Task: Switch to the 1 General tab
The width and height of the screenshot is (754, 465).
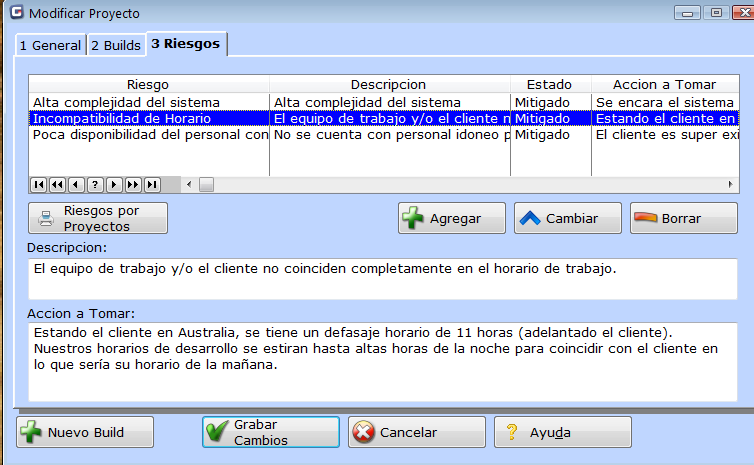Action: (50, 45)
